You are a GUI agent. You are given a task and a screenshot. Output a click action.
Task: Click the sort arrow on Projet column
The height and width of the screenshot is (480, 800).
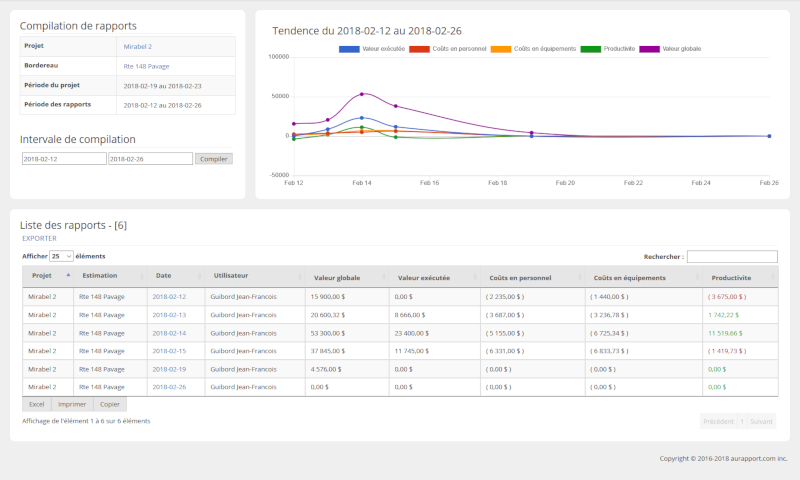pyautogui.click(x=68, y=275)
